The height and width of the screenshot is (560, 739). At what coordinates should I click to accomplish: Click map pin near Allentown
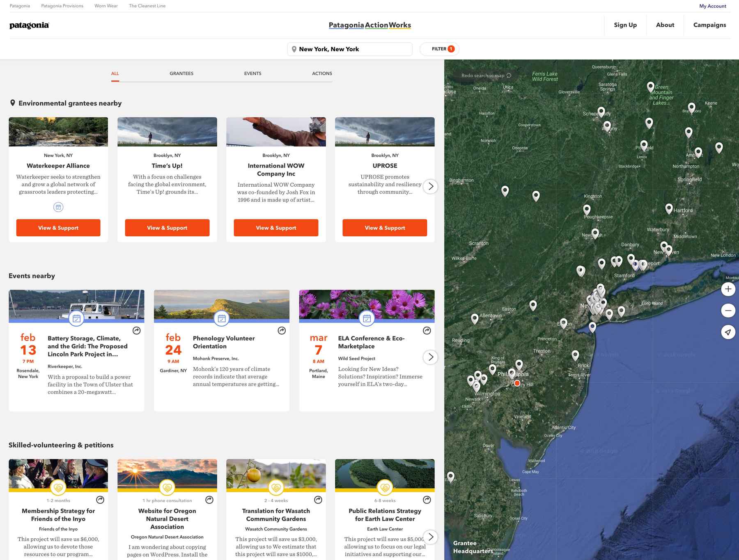point(475,318)
